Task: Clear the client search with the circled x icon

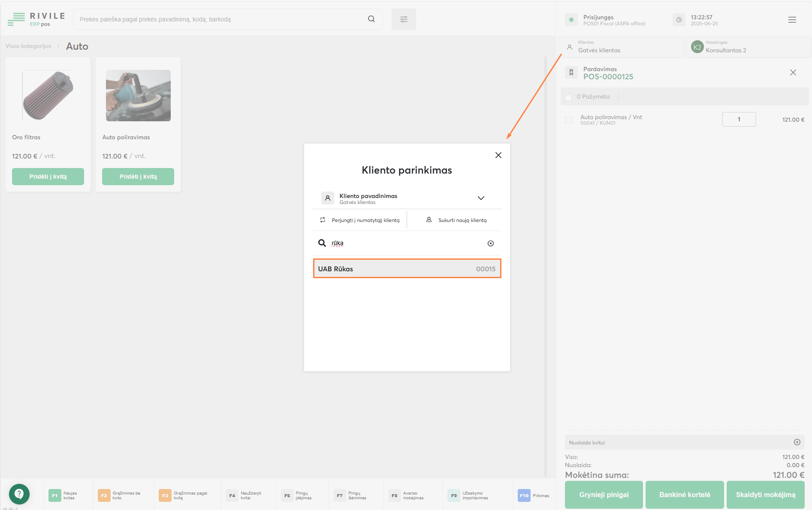Action: click(x=490, y=243)
